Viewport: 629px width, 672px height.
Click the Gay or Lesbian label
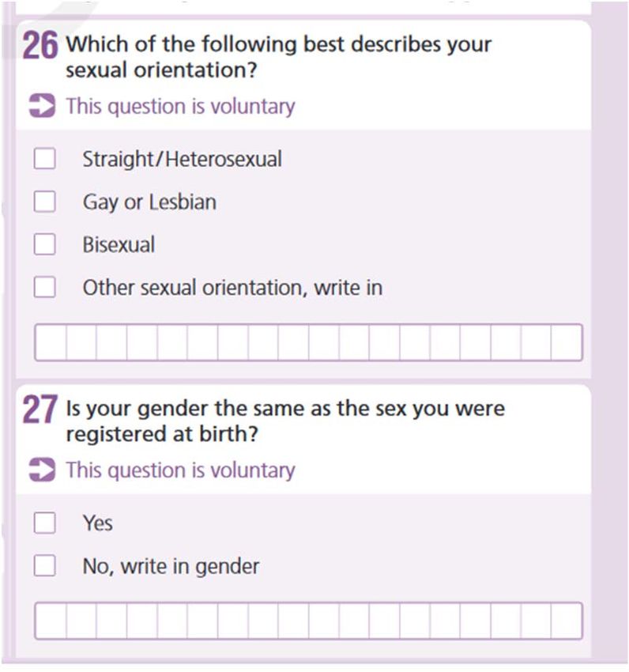click(x=149, y=202)
